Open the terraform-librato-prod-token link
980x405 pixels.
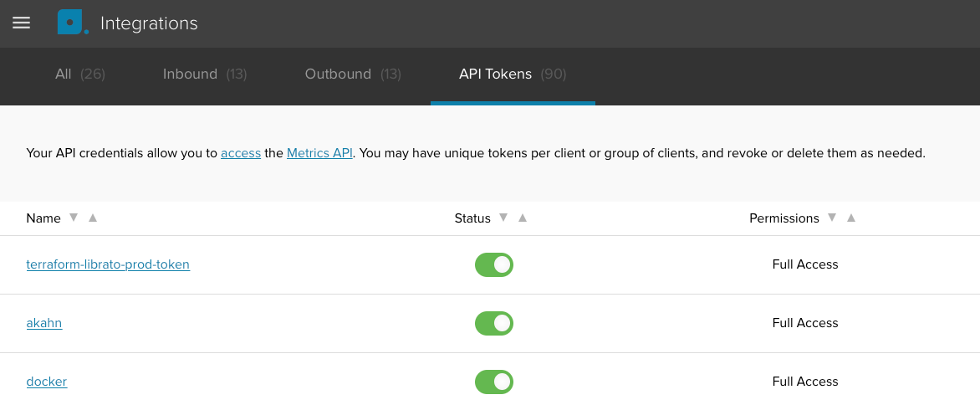point(108,264)
